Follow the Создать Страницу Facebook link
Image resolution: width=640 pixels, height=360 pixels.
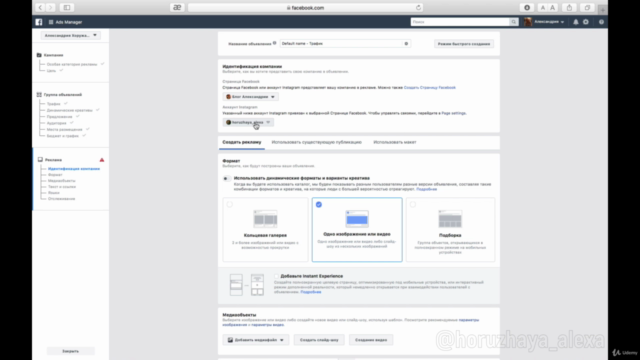click(x=429, y=88)
